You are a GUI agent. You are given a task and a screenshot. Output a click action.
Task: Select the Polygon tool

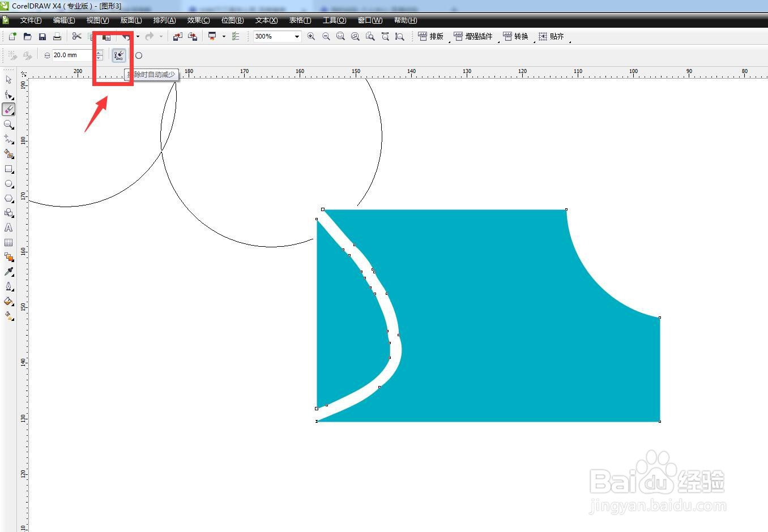8,198
